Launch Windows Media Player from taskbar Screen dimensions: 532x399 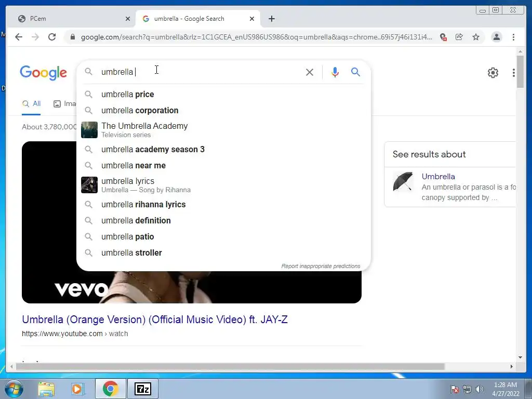click(x=77, y=389)
